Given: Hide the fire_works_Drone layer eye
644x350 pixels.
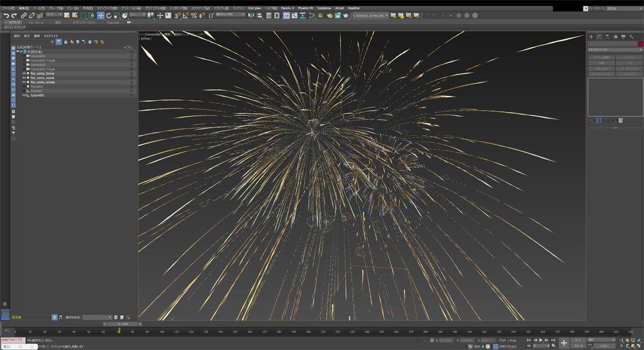Looking at the screenshot, I should click(x=24, y=73).
